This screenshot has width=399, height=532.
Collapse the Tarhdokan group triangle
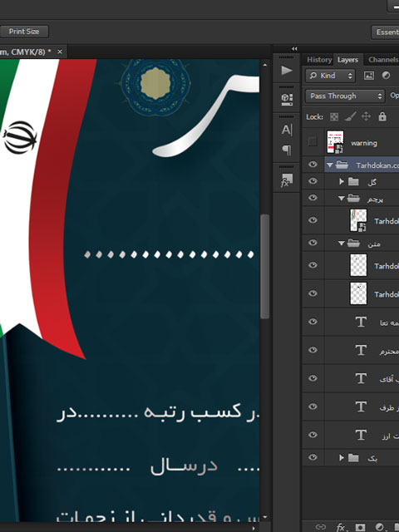329,165
